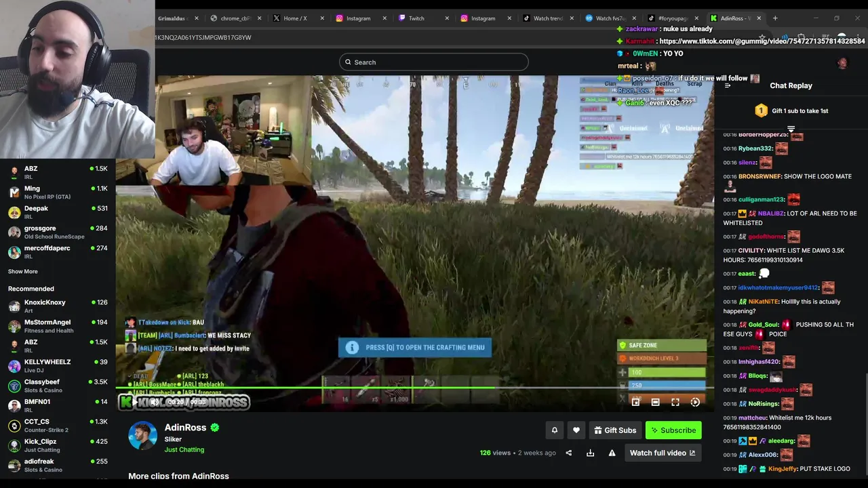
Task: Open MsStormAngel Fitness and Health channel
Action: [58, 326]
